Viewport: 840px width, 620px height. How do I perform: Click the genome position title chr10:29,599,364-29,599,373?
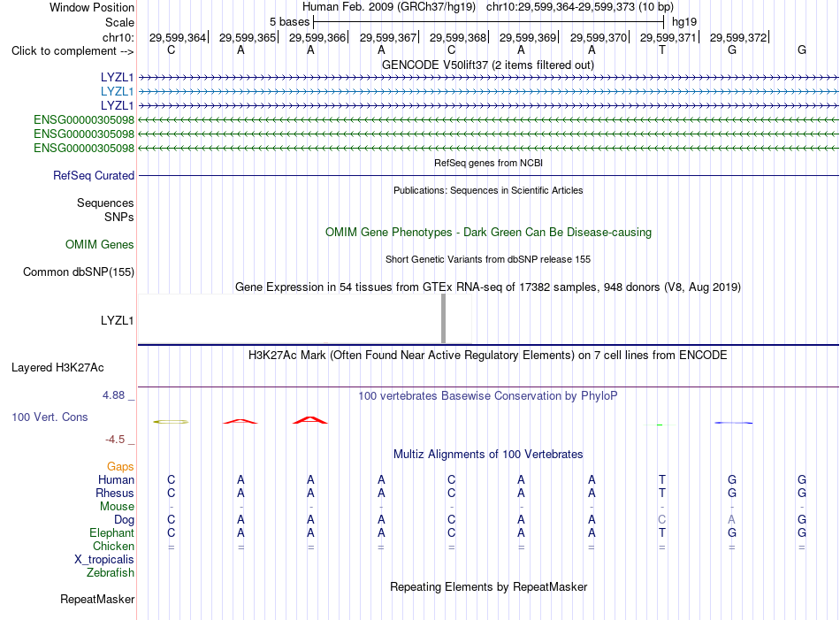point(561,7)
